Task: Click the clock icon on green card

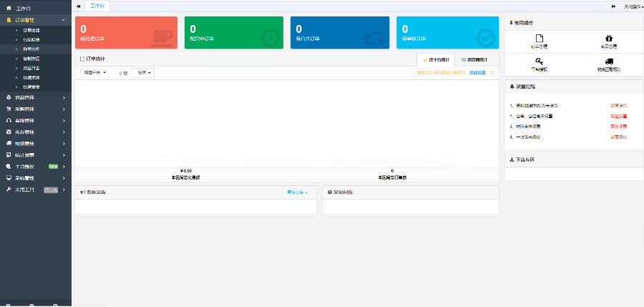Action: tap(270, 38)
